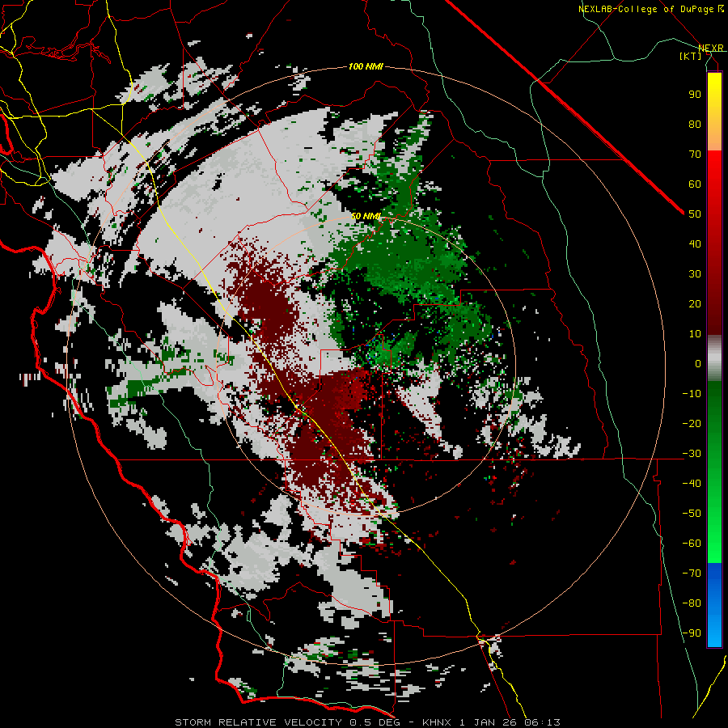Click the "100 NMI" range ring label

(366, 67)
